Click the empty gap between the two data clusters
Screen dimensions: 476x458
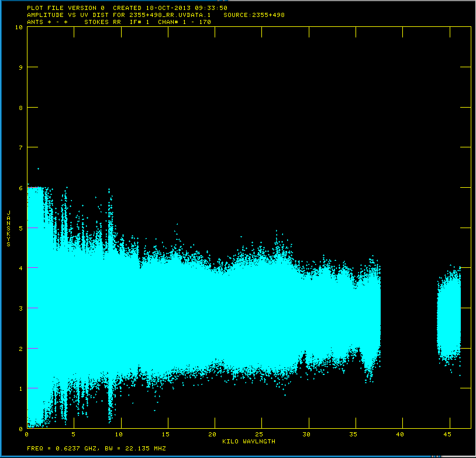(408, 316)
